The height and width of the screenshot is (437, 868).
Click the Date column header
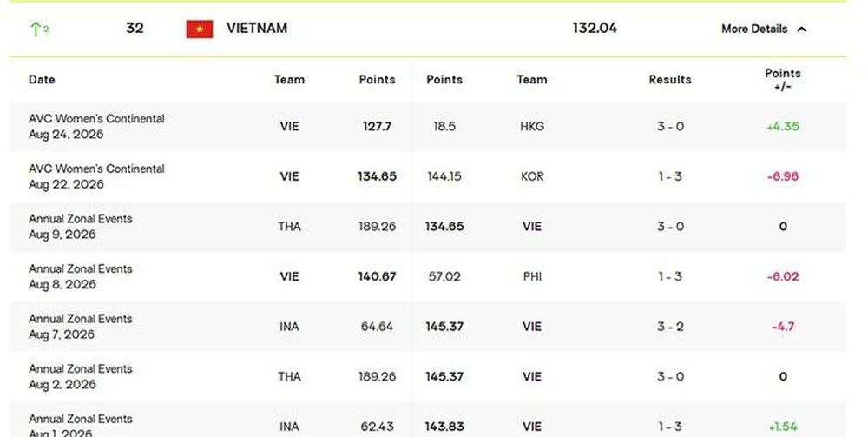click(x=42, y=79)
